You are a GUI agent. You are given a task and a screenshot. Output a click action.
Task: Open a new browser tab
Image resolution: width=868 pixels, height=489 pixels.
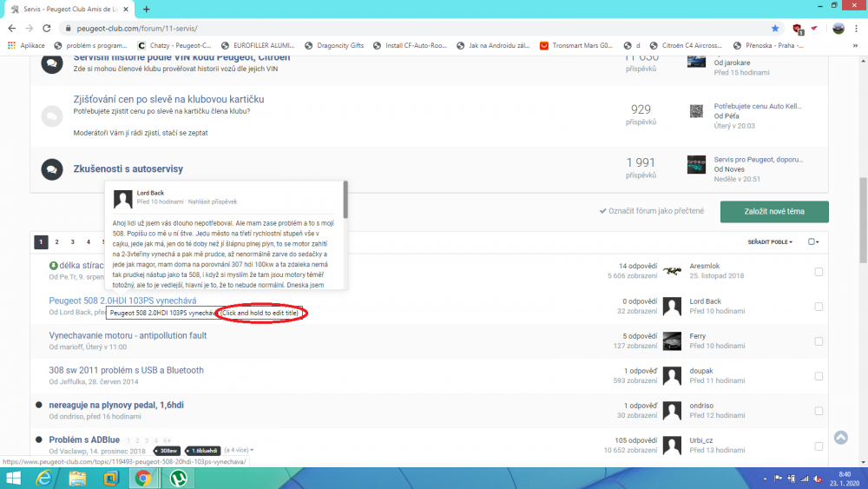(146, 9)
